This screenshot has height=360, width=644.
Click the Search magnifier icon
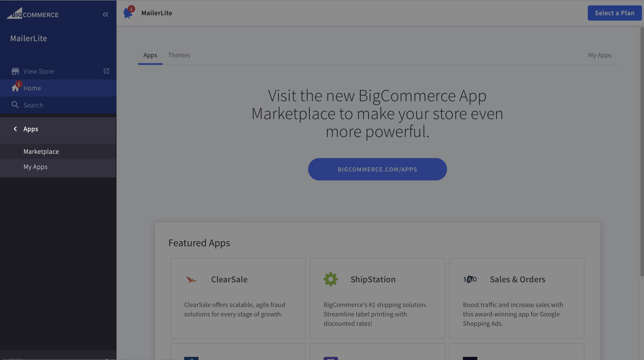15,105
